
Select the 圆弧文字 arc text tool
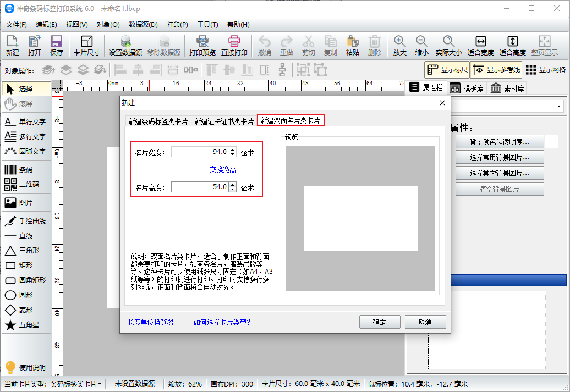pos(26,151)
